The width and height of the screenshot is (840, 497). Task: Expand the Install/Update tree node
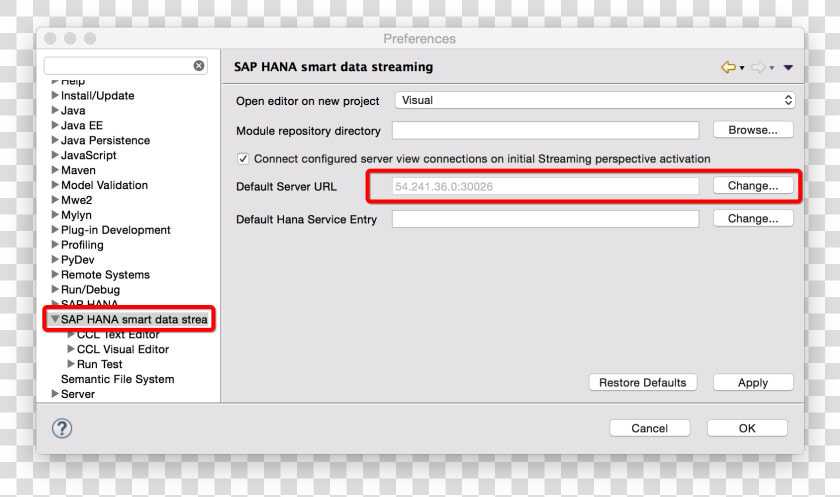[55, 95]
